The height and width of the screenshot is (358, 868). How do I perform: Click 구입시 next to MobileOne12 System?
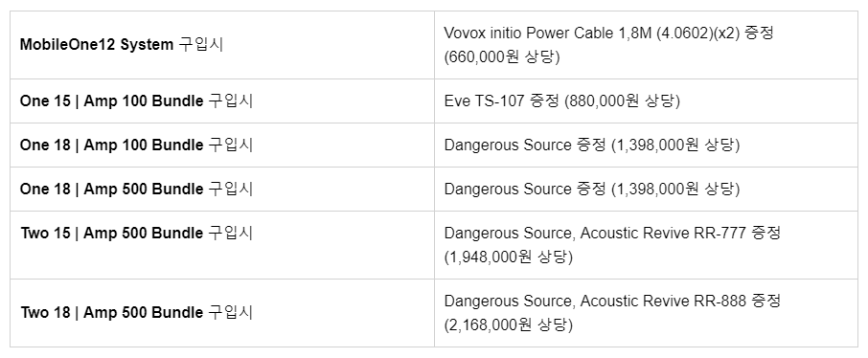coord(201,45)
